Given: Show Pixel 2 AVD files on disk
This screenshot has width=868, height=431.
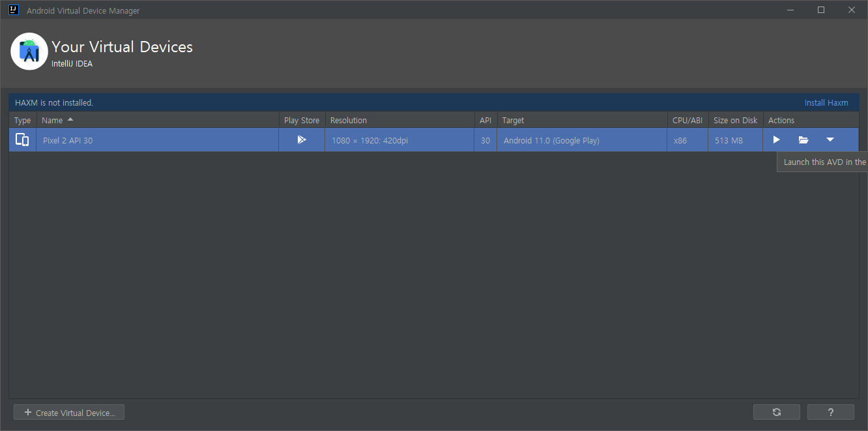Looking at the screenshot, I should pos(803,140).
